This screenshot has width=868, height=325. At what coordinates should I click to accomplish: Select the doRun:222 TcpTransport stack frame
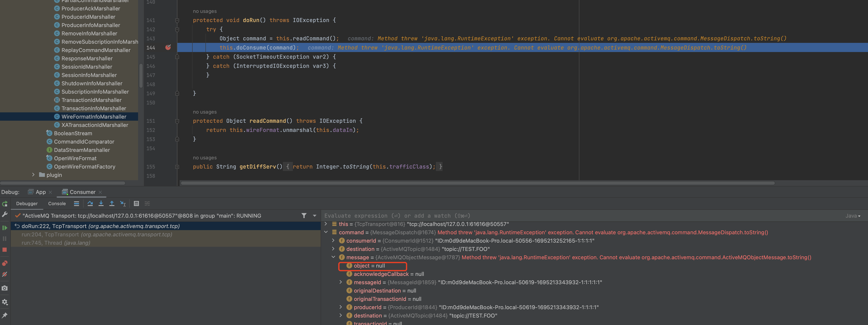click(166, 226)
